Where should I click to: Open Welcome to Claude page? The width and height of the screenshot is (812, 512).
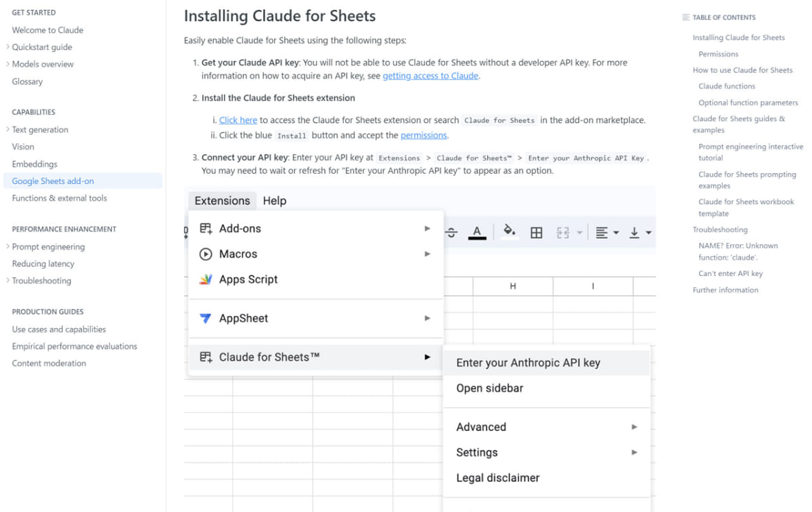(48, 30)
